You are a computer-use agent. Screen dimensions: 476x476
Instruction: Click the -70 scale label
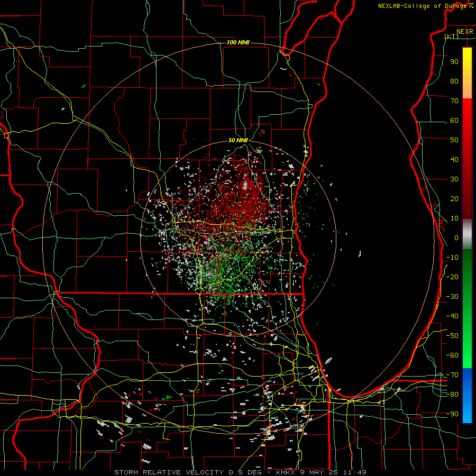click(x=452, y=375)
